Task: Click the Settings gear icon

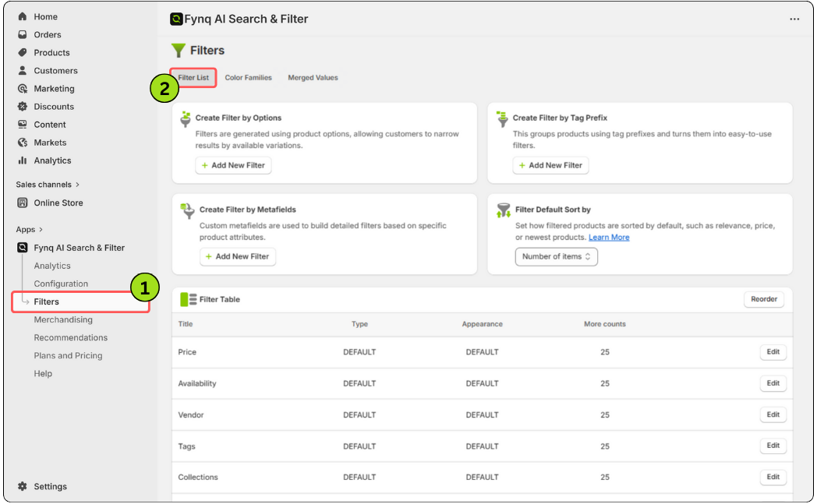Action: pos(22,486)
